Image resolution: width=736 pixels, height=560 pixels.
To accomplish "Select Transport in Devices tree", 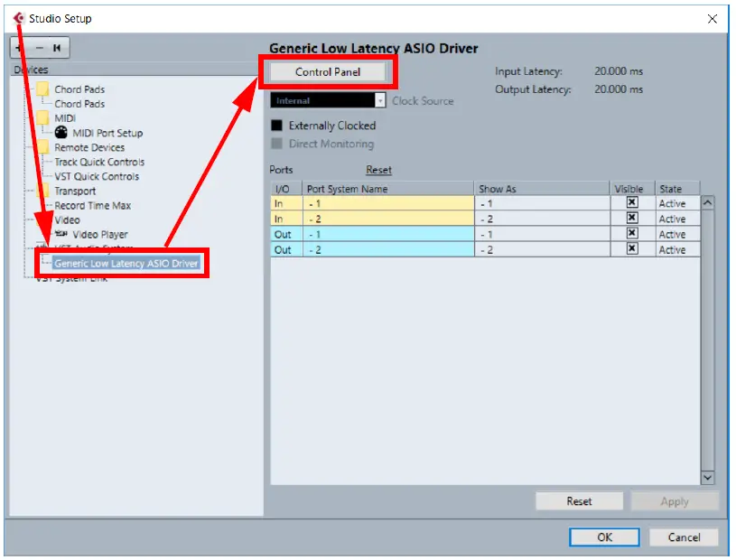I will [x=75, y=191].
